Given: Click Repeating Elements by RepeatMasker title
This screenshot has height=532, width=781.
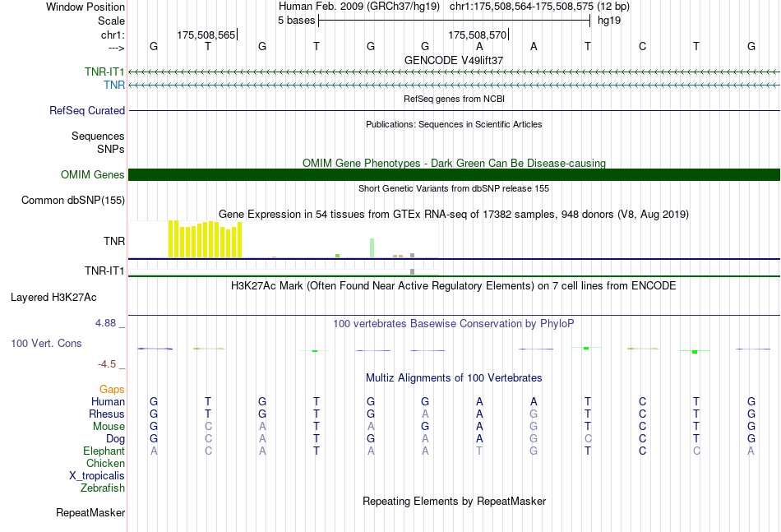Looking at the screenshot, I should tap(454, 501).
